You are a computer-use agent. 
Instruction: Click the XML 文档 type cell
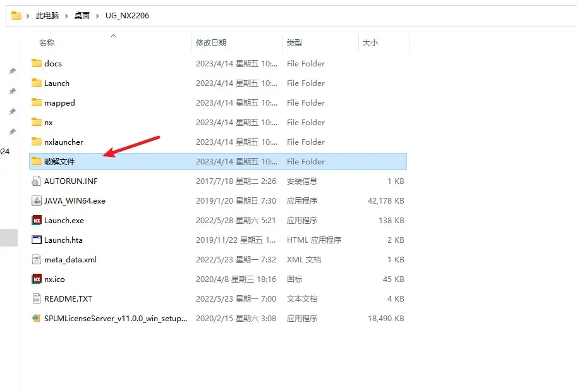click(304, 260)
